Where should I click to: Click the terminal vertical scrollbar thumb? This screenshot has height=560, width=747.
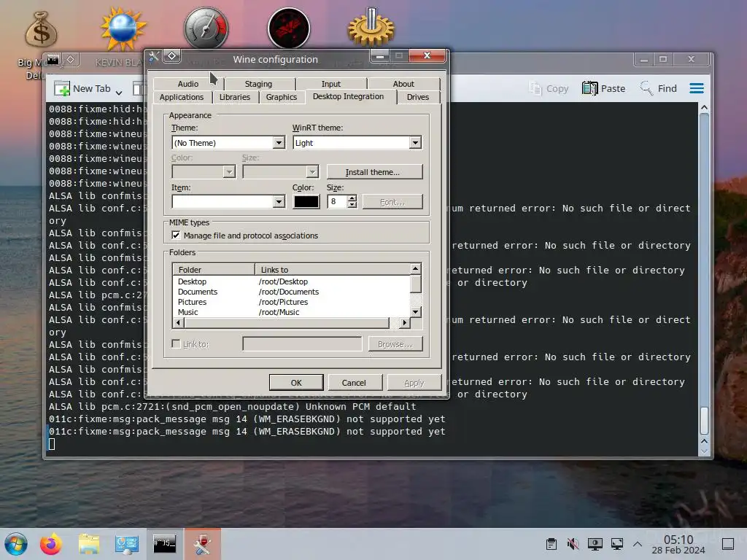pos(704,421)
